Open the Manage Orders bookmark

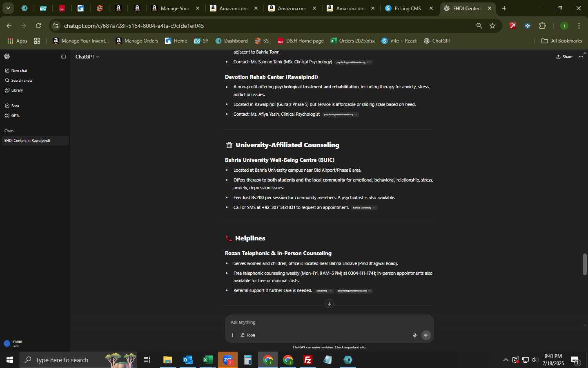coord(137,41)
